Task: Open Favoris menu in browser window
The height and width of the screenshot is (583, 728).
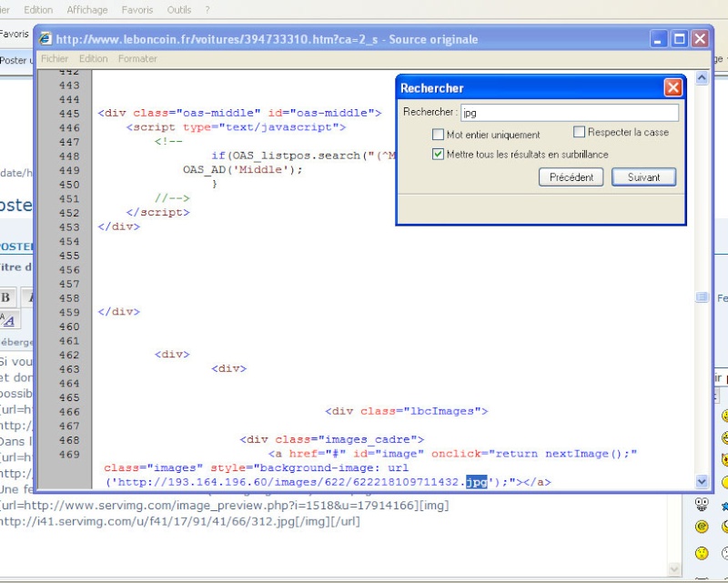Action: tap(137, 10)
